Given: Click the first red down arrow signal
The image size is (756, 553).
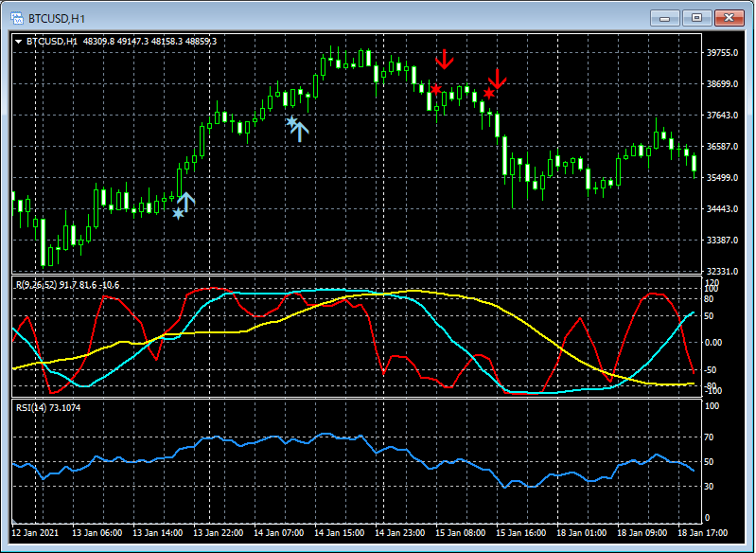Looking at the screenshot, I should (x=445, y=59).
